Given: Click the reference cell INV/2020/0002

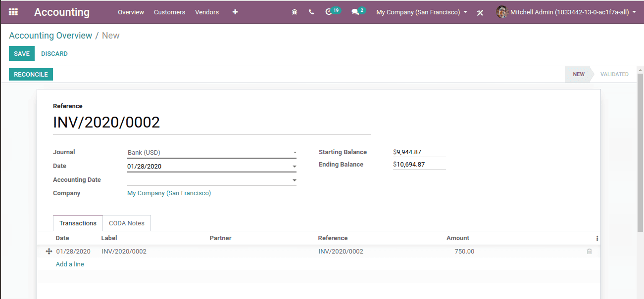Looking at the screenshot, I should [341, 252].
